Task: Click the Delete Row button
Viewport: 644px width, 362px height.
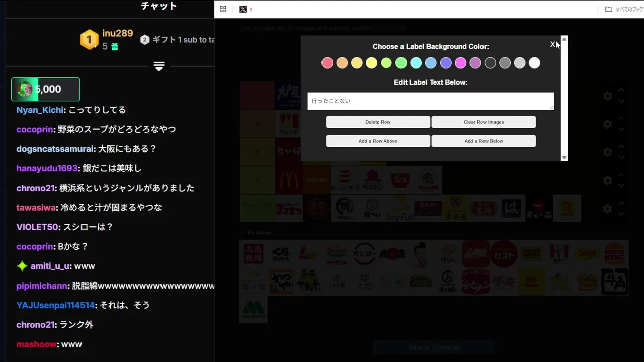Action: 378,122
